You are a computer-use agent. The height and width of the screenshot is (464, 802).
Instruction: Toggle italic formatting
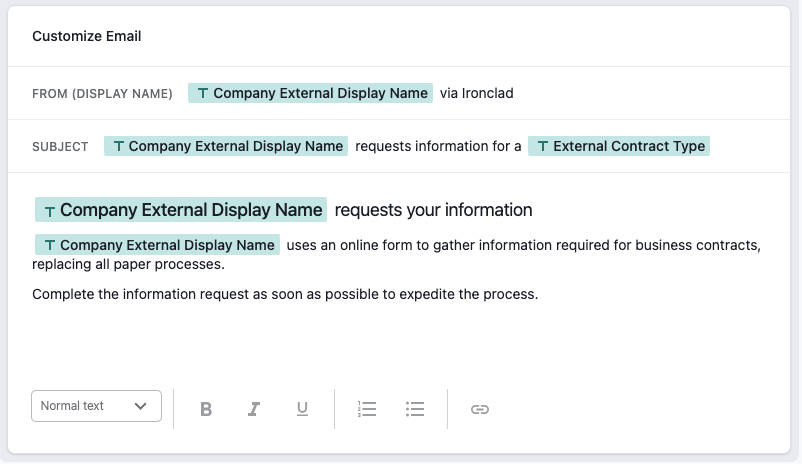(254, 409)
